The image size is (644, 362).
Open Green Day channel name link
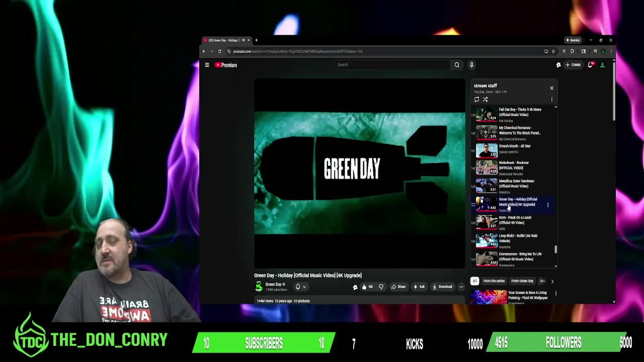273,285
